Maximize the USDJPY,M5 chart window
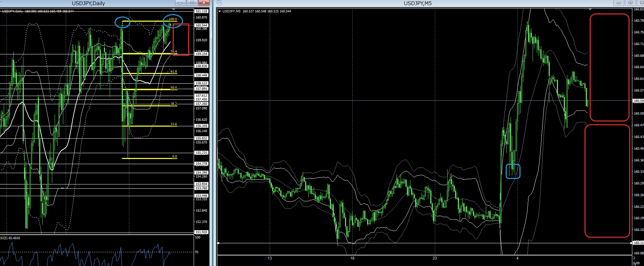The image size is (644, 266). pyautogui.click(x=631, y=3)
